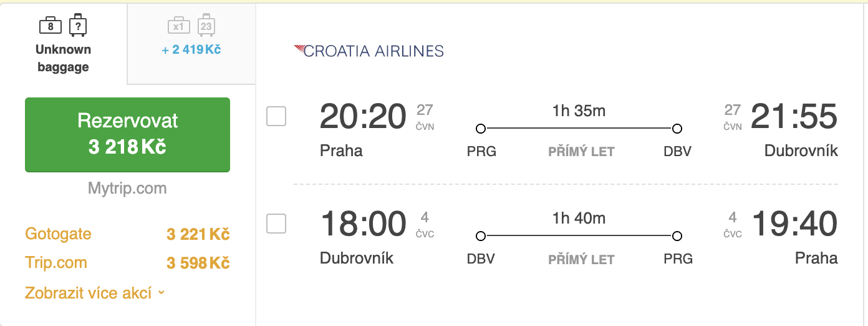
Task: Click the unknown checked baggage suitcase icon
Action: click(x=77, y=25)
